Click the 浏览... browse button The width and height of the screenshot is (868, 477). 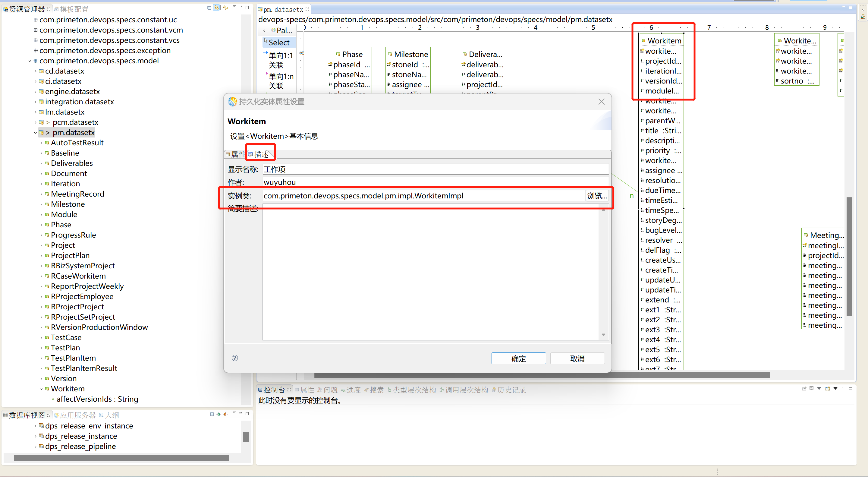pyautogui.click(x=597, y=196)
